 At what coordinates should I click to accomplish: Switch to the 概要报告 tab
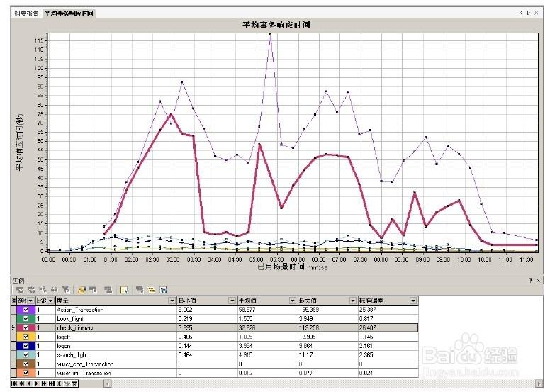click(27, 13)
